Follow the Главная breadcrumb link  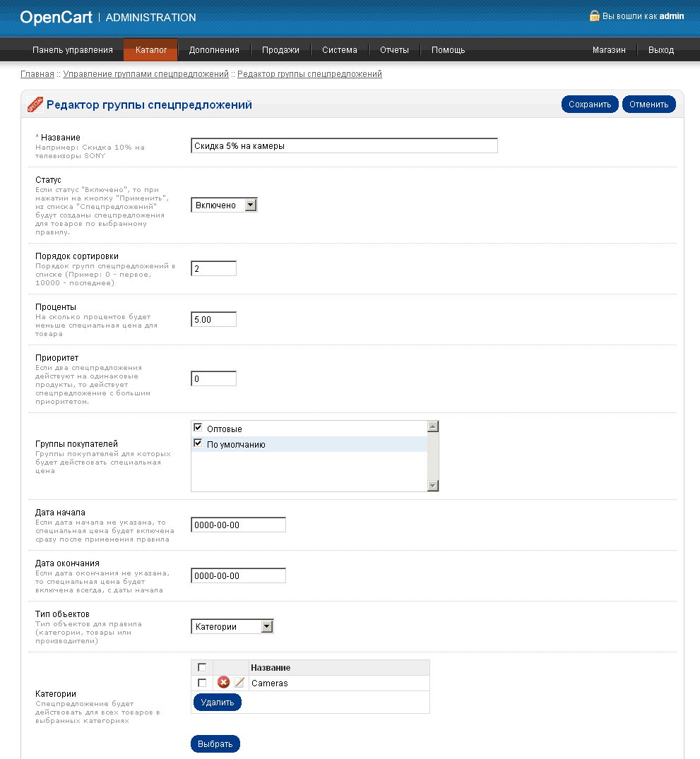37,74
